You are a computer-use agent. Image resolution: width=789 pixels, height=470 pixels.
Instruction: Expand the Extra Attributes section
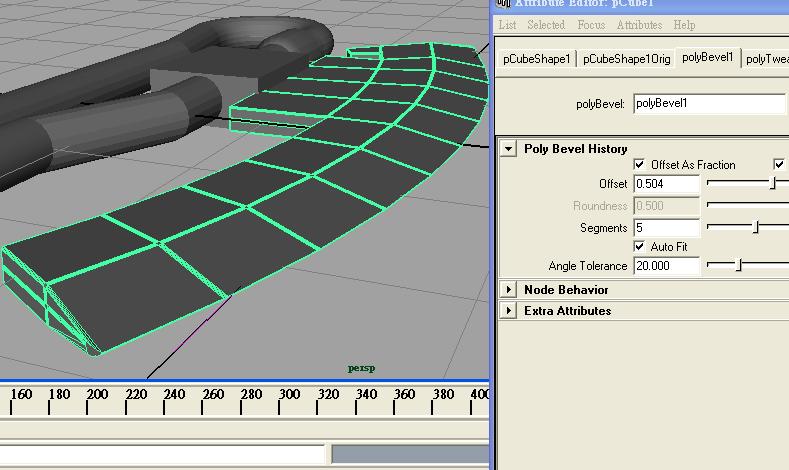508,310
